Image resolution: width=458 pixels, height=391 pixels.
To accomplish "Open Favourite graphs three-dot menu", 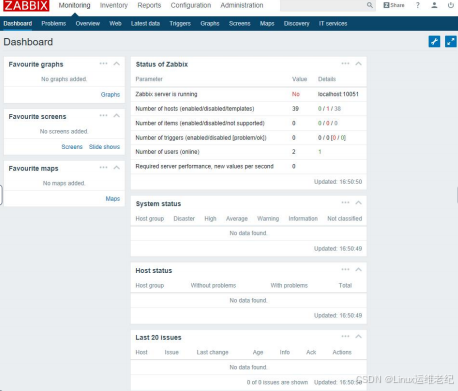I will pyautogui.click(x=103, y=63).
